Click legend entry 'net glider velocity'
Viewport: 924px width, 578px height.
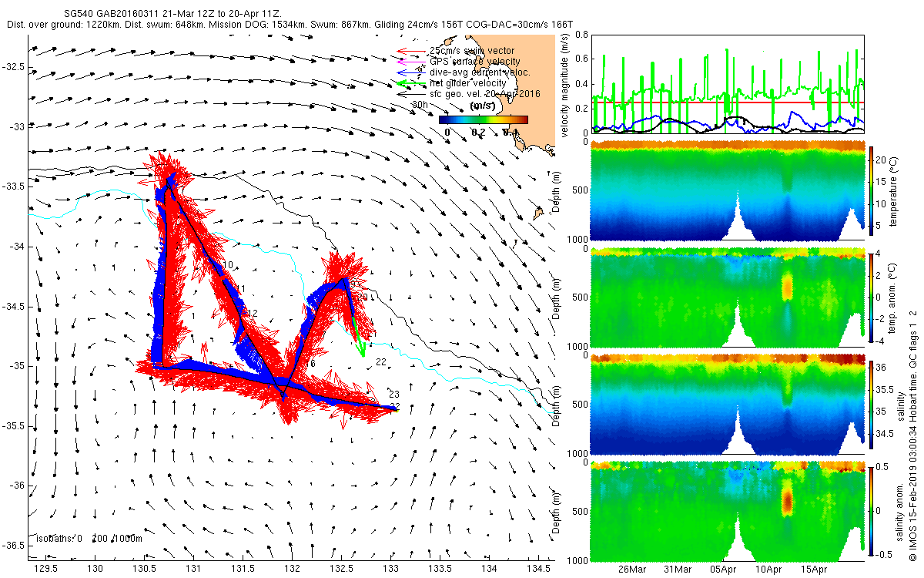pyautogui.click(x=467, y=82)
